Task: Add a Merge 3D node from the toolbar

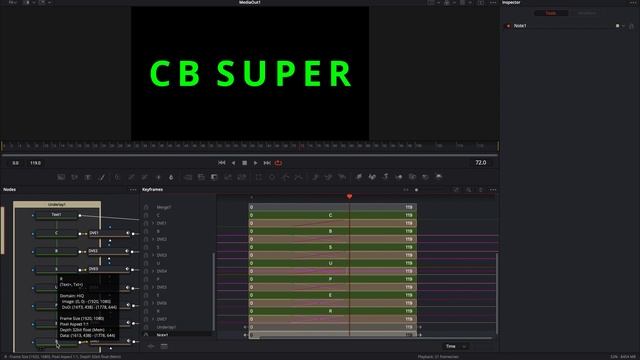Action: tap(399, 177)
